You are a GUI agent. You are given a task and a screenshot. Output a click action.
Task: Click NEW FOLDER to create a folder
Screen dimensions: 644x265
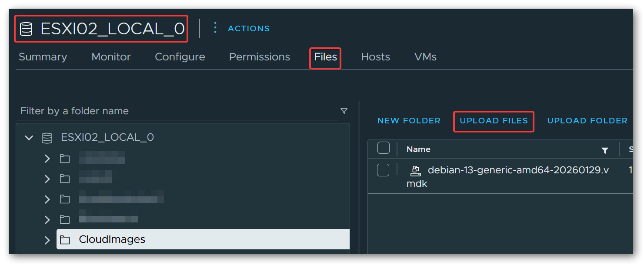pyautogui.click(x=409, y=121)
